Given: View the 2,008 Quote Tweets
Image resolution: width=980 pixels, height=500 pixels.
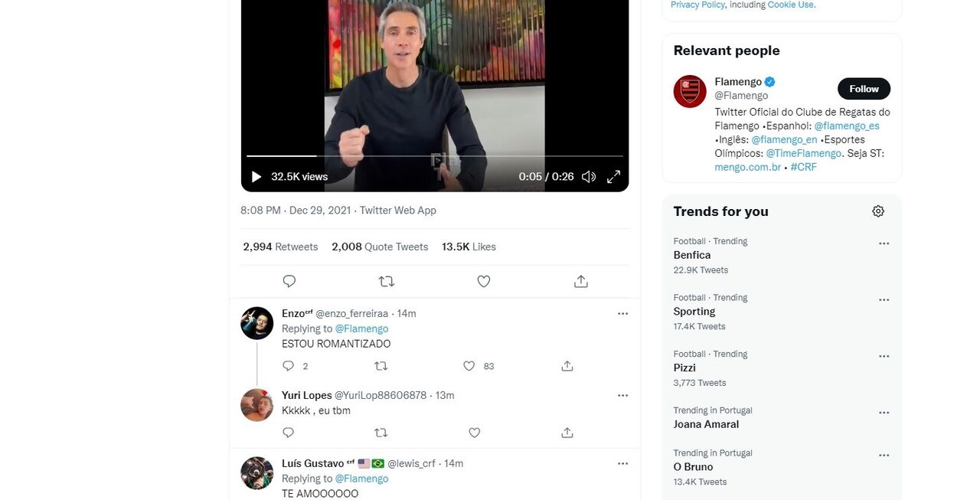Looking at the screenshot, I should point(380,247).
